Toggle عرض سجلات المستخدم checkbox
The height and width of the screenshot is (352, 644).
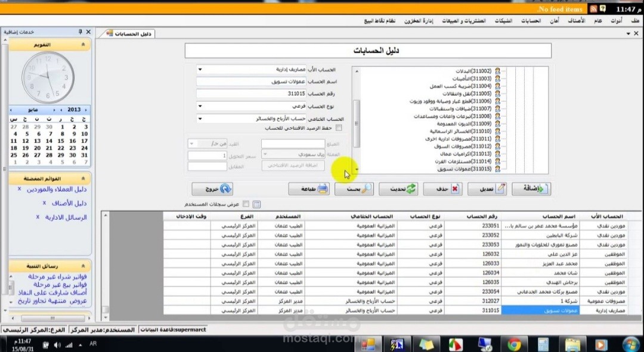click(246, 204)
